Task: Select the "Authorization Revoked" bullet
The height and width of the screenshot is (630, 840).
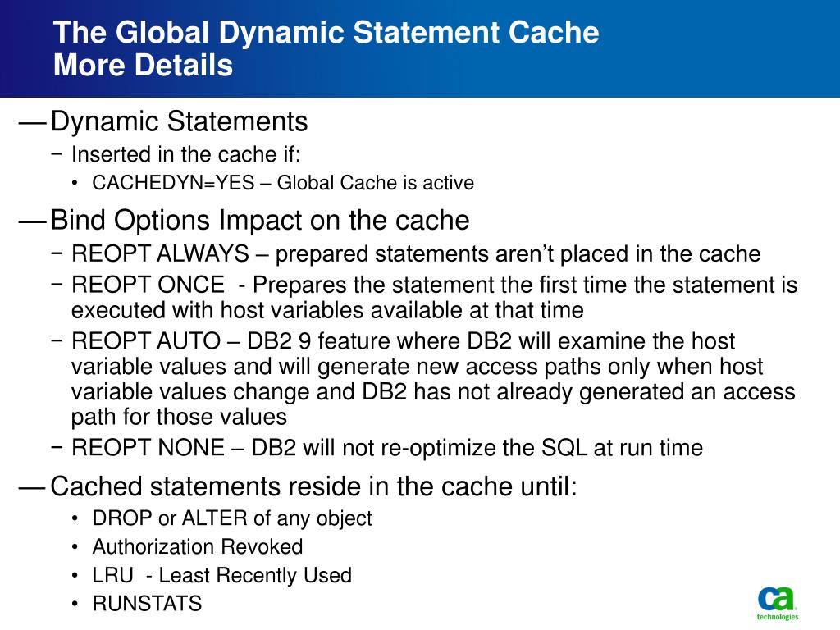Action: click(198, 547)
